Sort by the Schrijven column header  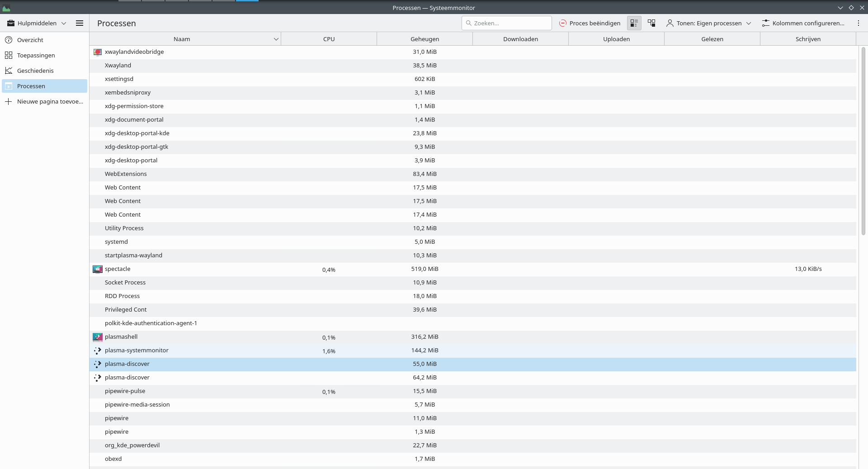(808, 39)
